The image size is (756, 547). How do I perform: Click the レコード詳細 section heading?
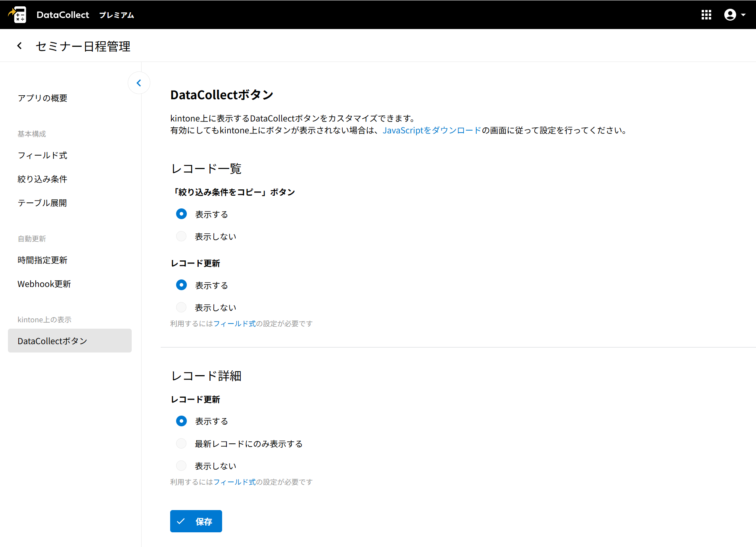[206, 376]
